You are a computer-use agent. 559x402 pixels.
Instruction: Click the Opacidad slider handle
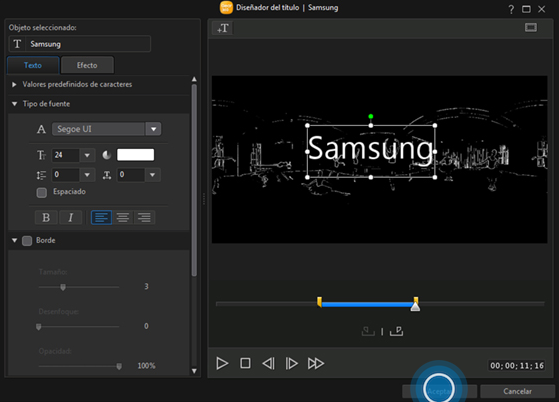coord(119,366)
